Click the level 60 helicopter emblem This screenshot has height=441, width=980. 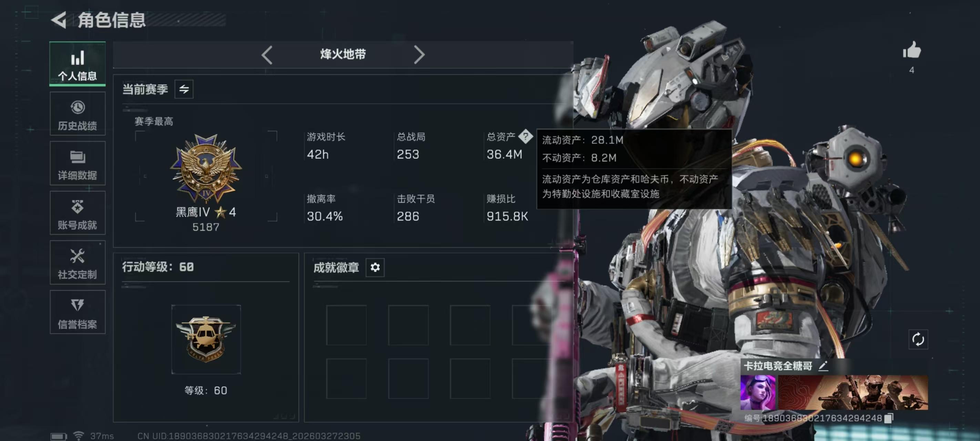[206, 339]
